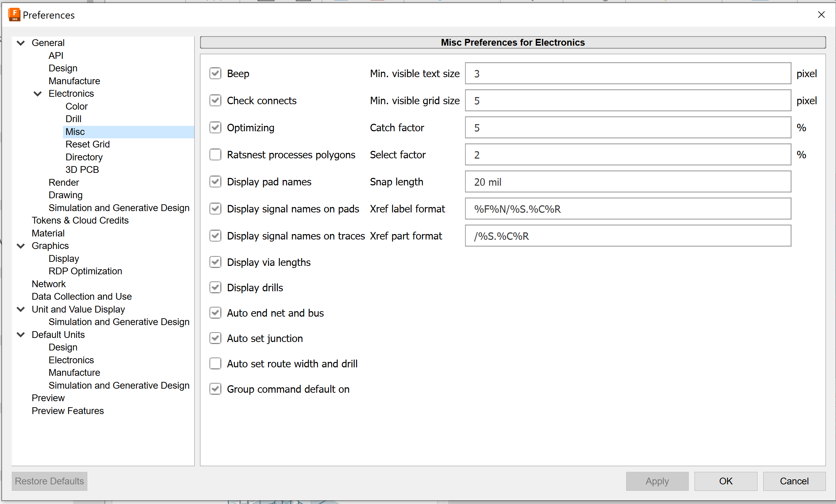The image size is (836, 504).
Task: Click the Xref label format field
Action: [x=628, y=209]
